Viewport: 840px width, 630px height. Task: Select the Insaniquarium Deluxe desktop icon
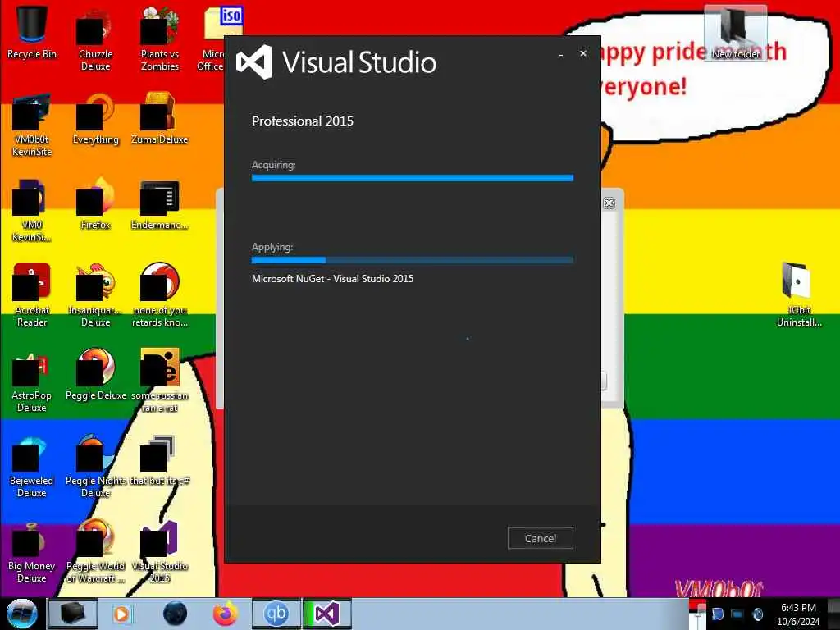pos(95,295)
